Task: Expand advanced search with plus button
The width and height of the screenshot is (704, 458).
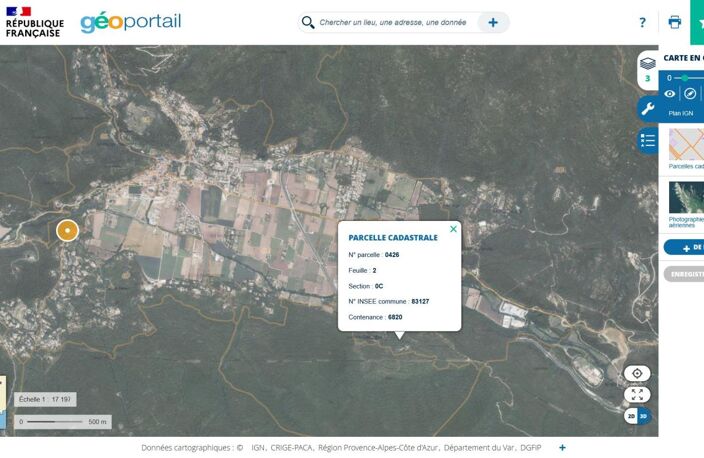Action: click(x=493, y=22)
